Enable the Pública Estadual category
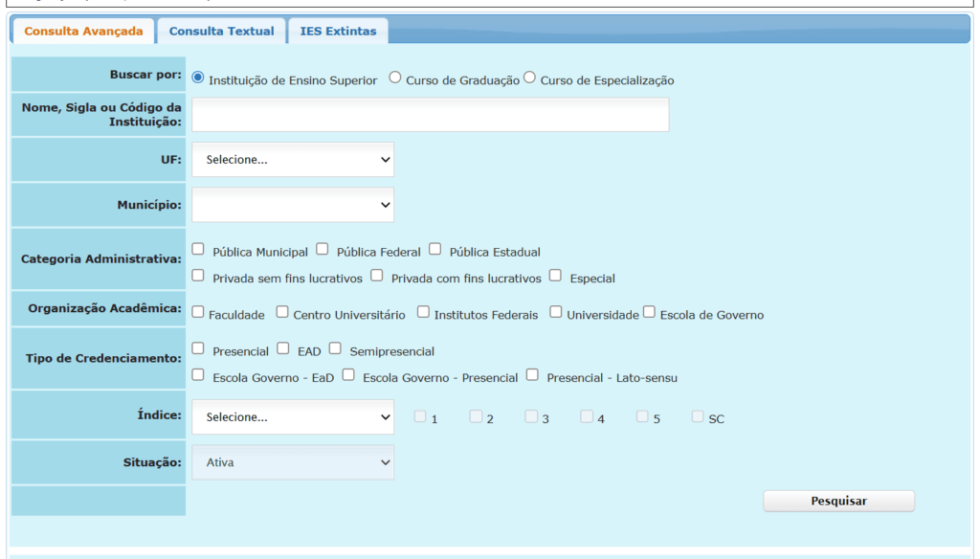This screenshot has height=559, width=980. 435,250
